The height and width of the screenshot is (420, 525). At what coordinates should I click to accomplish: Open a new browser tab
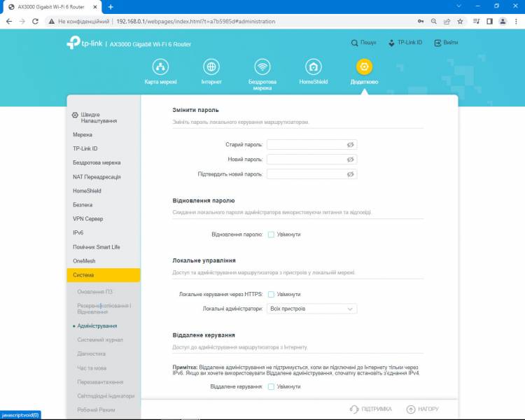pos(111,7)
